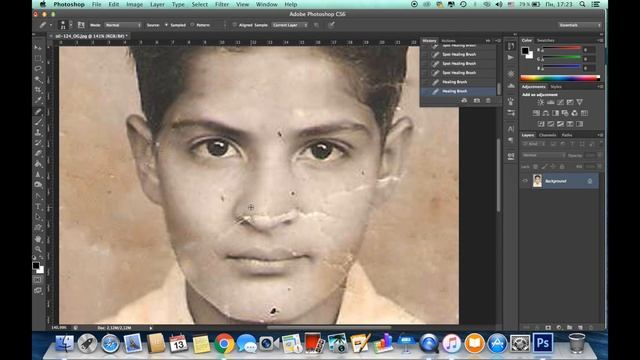The width and height of the screenshot is (640, 360).
Task: Switch to the Styles tab
Action: click(556, 87)
